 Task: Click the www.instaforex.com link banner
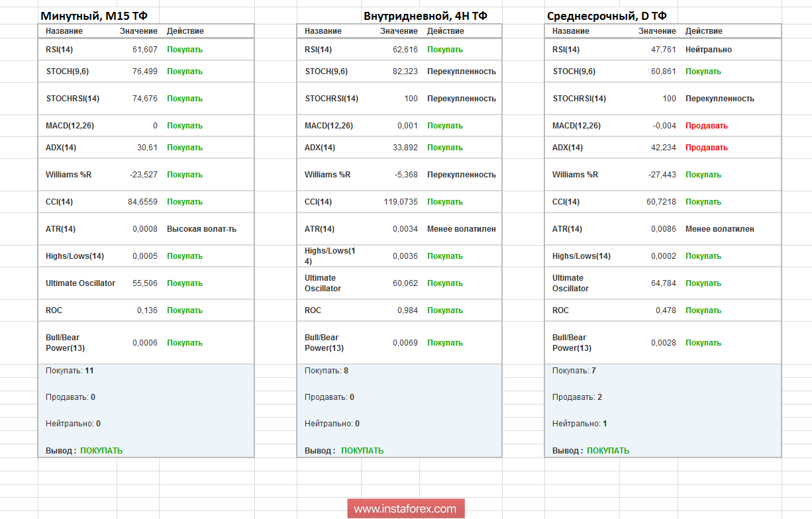pos(405,508)
